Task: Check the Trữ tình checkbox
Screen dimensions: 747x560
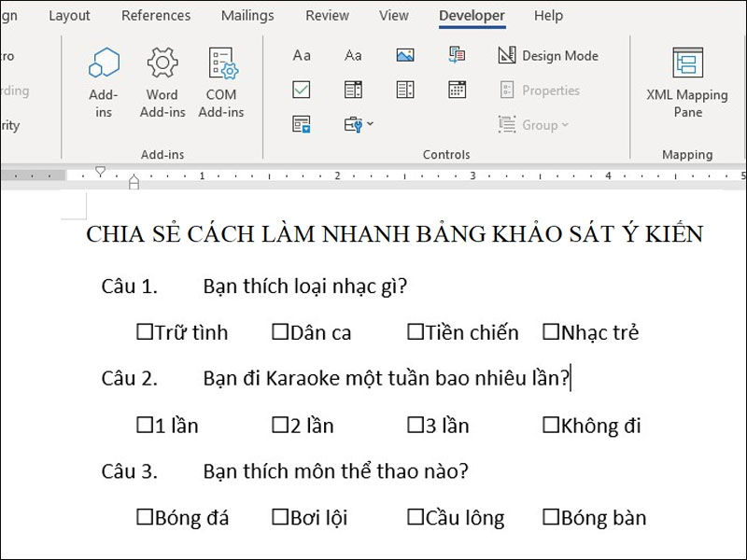Action: pos(145,331)
